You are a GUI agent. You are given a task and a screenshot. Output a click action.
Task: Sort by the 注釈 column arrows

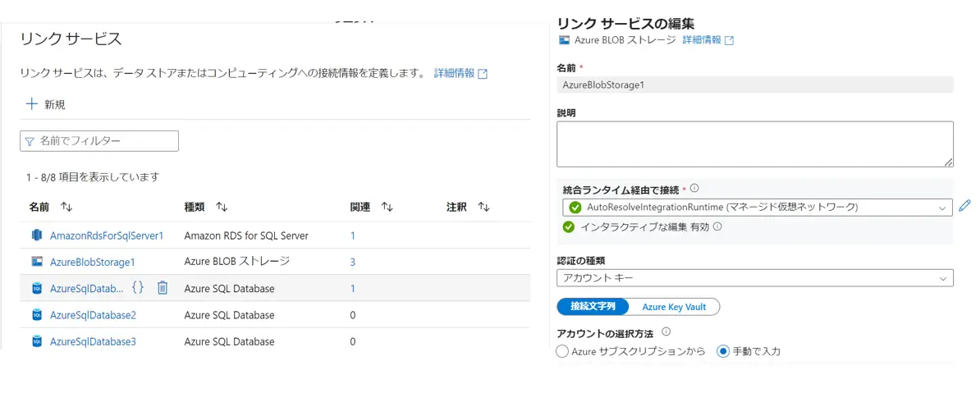[x=483, y=207]
